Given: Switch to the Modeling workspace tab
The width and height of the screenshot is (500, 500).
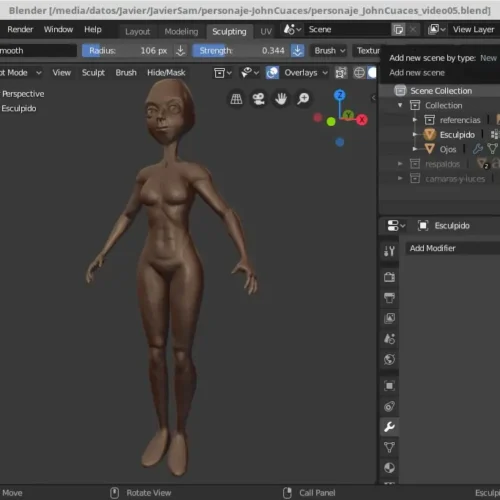Looking at the screenshot, I should click(181, 32).
